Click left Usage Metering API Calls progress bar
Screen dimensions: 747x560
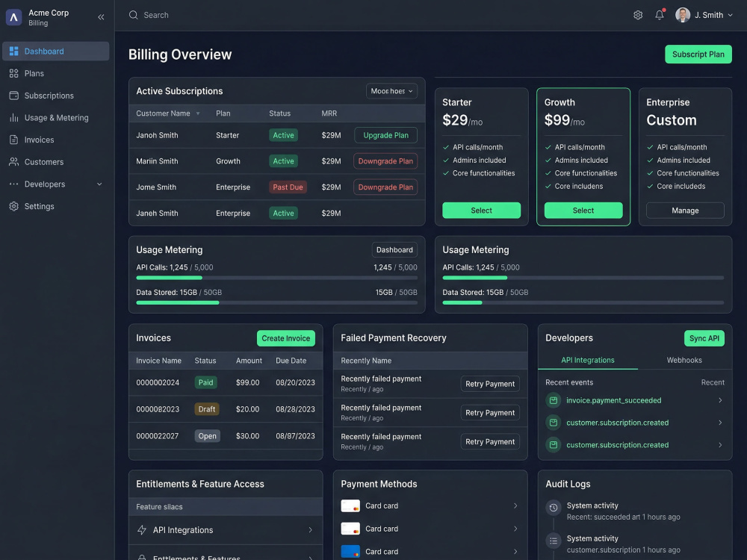(277, 278)
